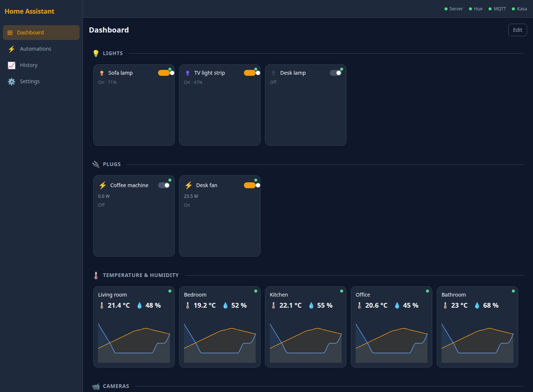Open the Dashboard page in the sidebar
Screen dimensions: 533x392
click(41, 33)
